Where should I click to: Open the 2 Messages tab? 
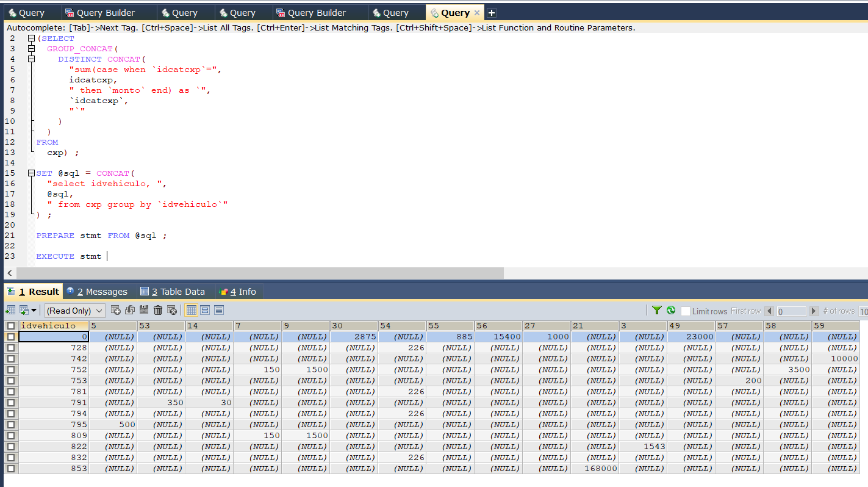coord(96,292)
